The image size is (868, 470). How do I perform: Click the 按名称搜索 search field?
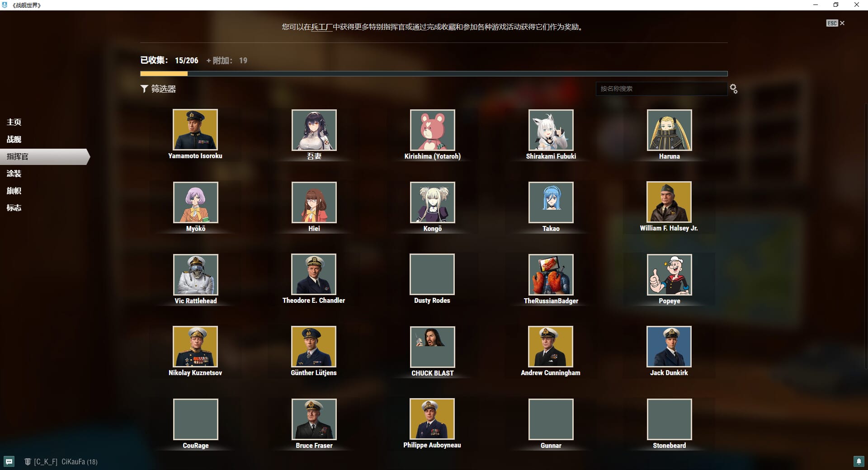tap(661, 89)
